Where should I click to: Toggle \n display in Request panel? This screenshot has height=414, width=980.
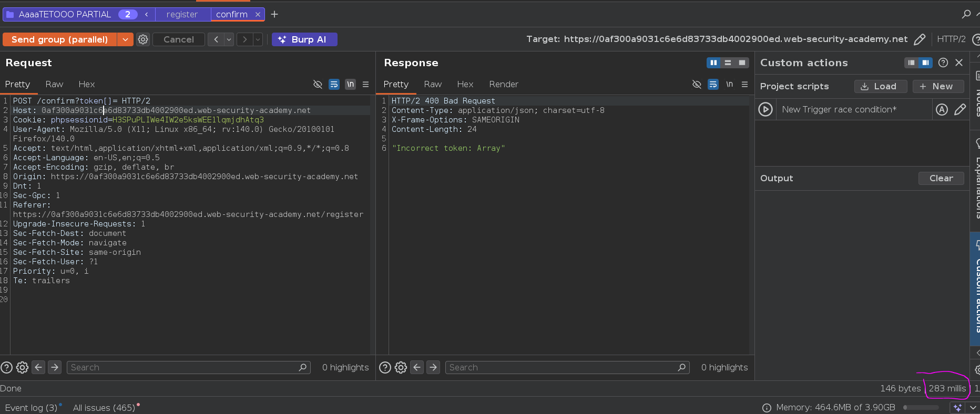coord(350,84)
